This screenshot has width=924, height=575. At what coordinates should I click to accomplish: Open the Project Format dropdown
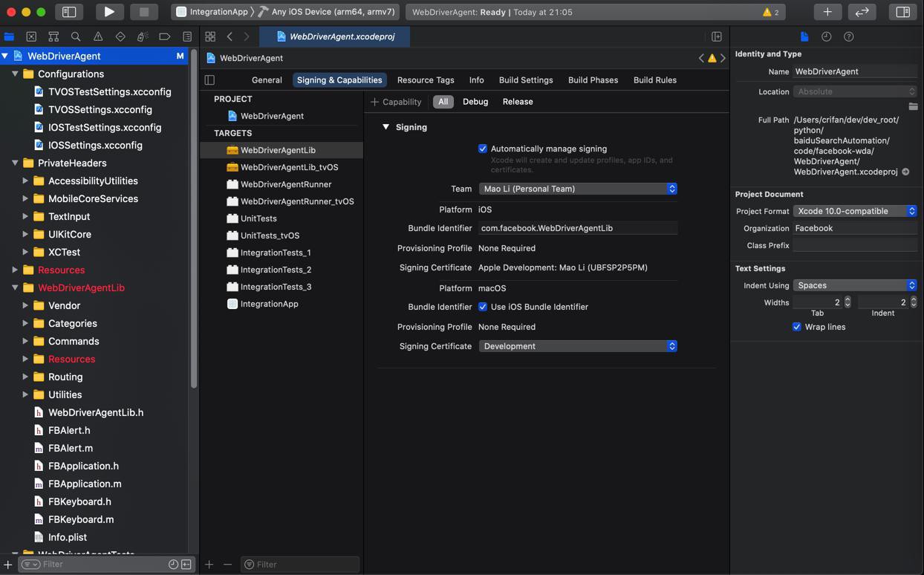pyautogui.click(x=855, y=211)
